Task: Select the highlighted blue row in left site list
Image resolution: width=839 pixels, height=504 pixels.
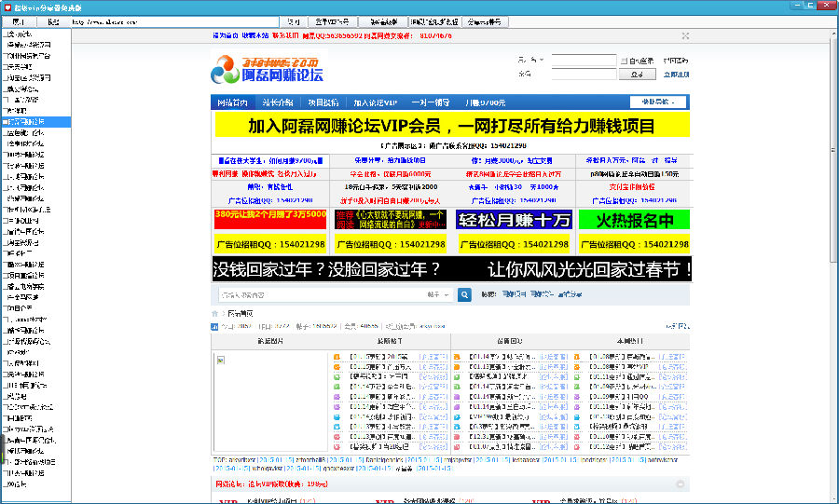Action: pyautogui.click(x=35, y=122)
